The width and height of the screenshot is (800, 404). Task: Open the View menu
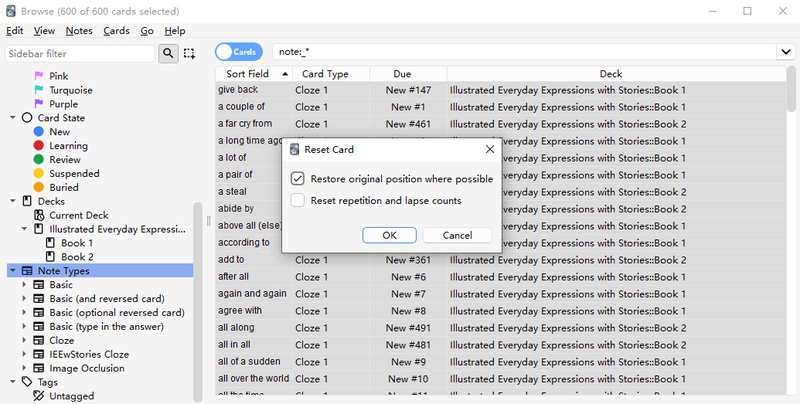[x=44, y=31]
